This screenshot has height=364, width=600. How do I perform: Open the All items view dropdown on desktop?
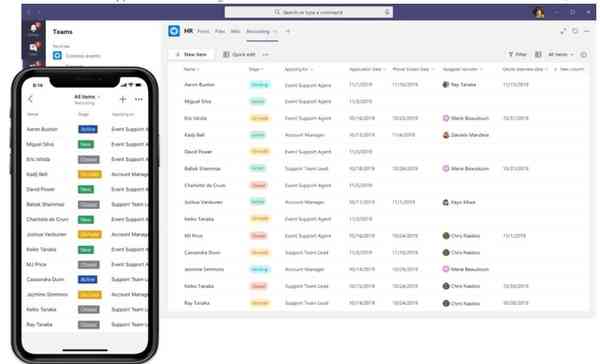pyautogui.click(x=561, y=54)
